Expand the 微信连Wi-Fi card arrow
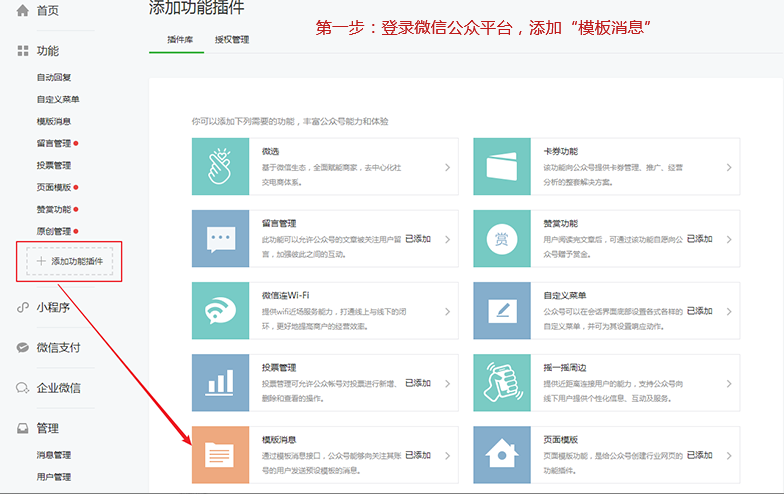Viewport: 784px width, 494px height. click(448, 312)
